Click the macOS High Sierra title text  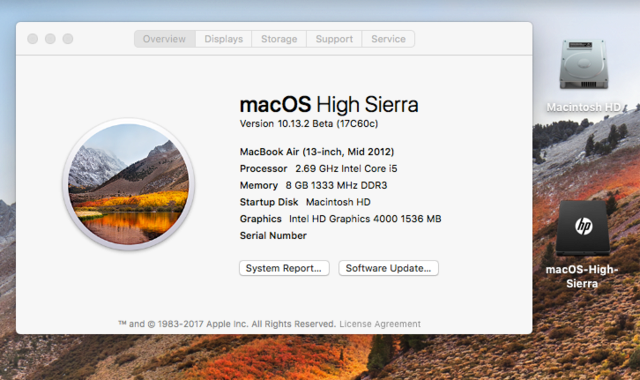click(x=329, y=104)
